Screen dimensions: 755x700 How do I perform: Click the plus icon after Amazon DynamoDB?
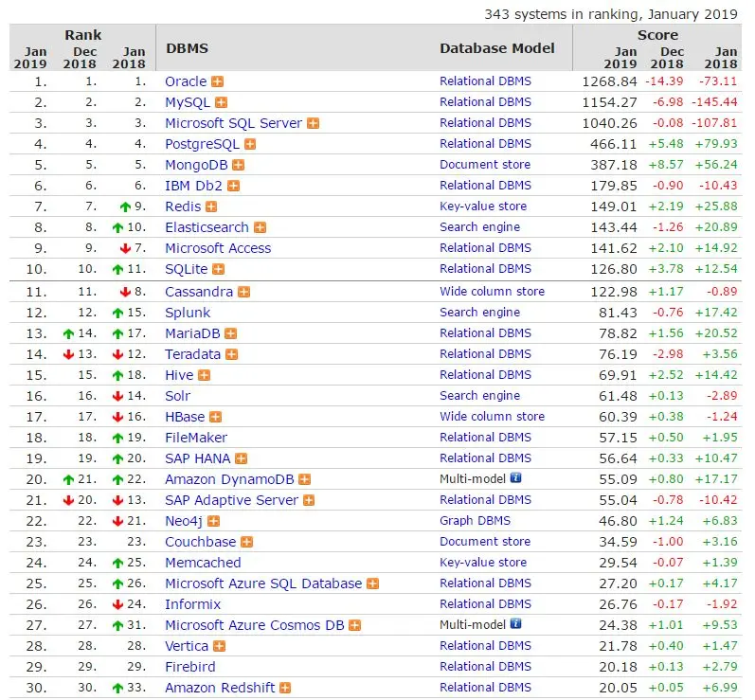tap(305, 479)
